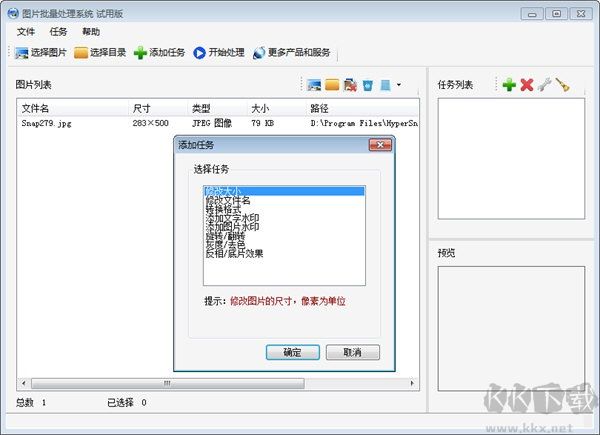
Task: Select 修改大小 task option
Action: pos(284,191)
